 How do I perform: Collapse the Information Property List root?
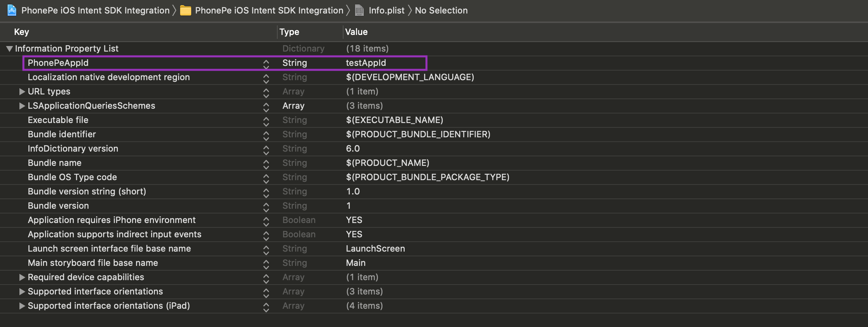pos(10,49)
